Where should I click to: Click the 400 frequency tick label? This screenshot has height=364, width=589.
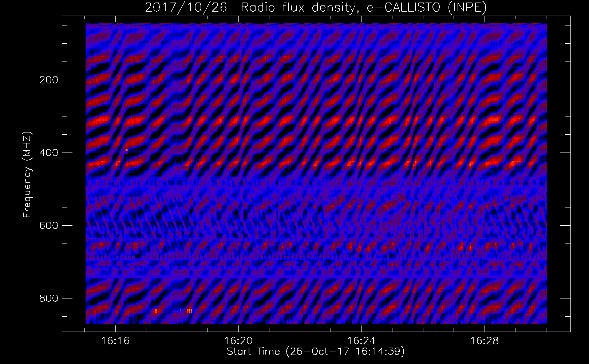coord(48,153)
